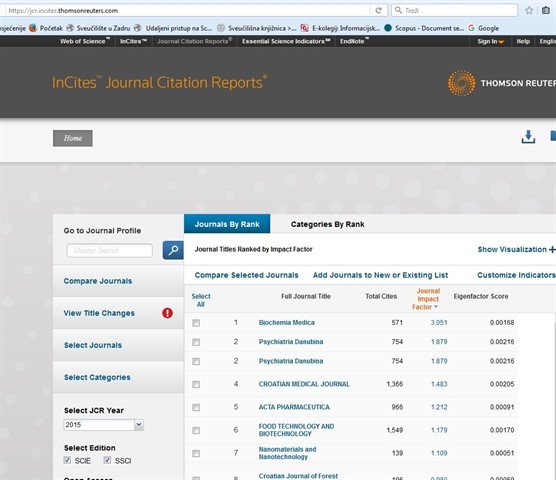Click the browser reload icon
Image resolution: width=556 pixels, height=480 pixels.
coord(378,10)
